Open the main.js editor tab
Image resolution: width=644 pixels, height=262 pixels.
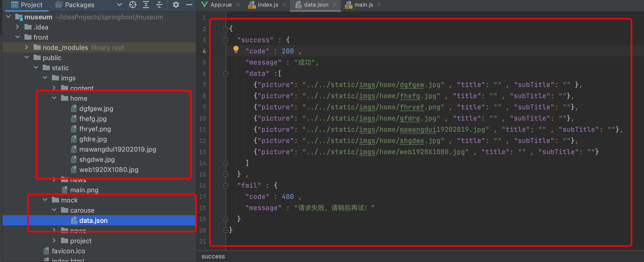coord(364,5)
